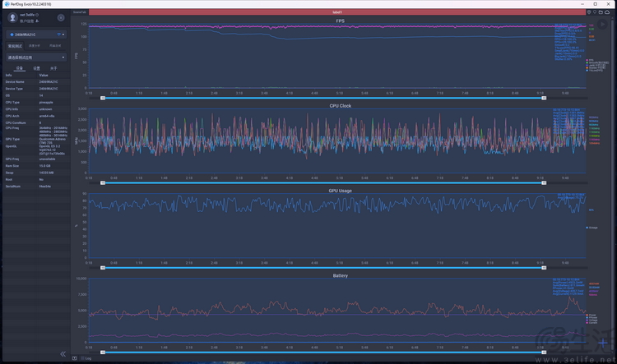Click the location pin icon in top-right toolbar
This screenshot has width=617, height=364.
tap(590, 12)
